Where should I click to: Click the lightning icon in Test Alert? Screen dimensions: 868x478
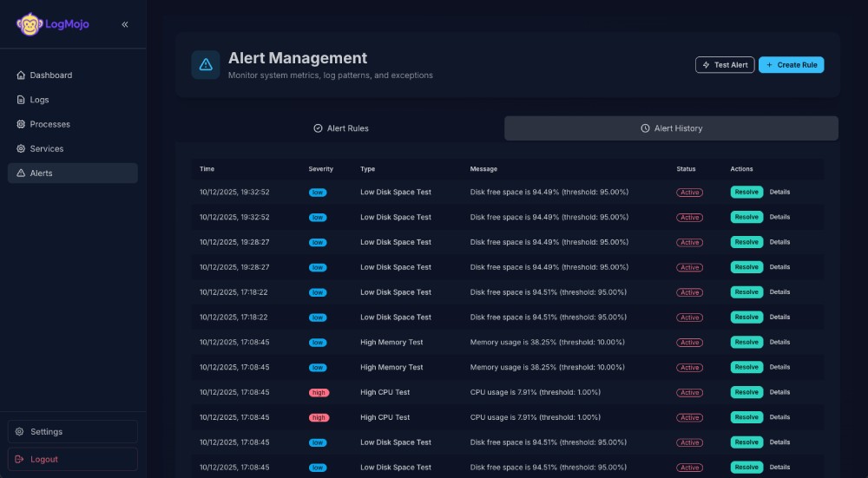point(706,65)
